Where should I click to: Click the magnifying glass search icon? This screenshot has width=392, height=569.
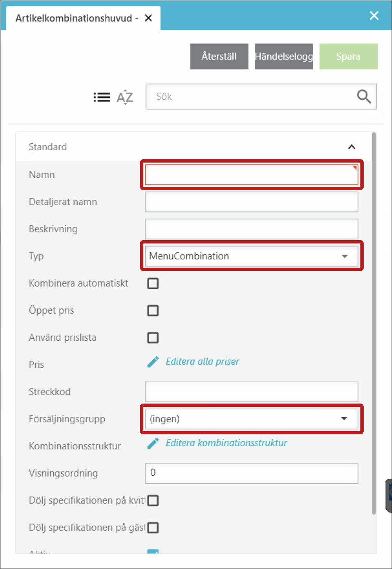364,97
